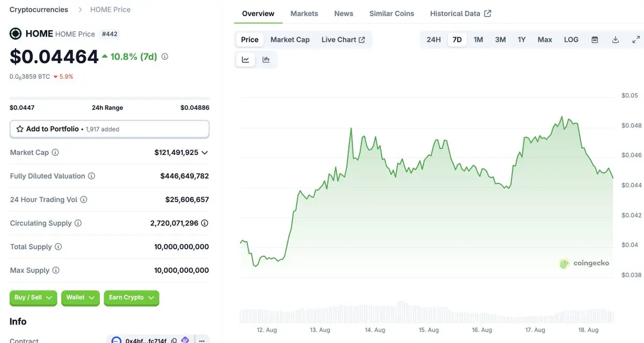
Task: Click the $0.04886 range high value
Action: click(195, 108)
